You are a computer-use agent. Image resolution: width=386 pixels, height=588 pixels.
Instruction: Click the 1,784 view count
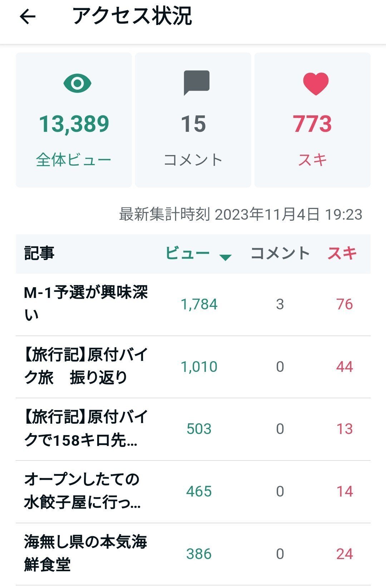point(199,304)
